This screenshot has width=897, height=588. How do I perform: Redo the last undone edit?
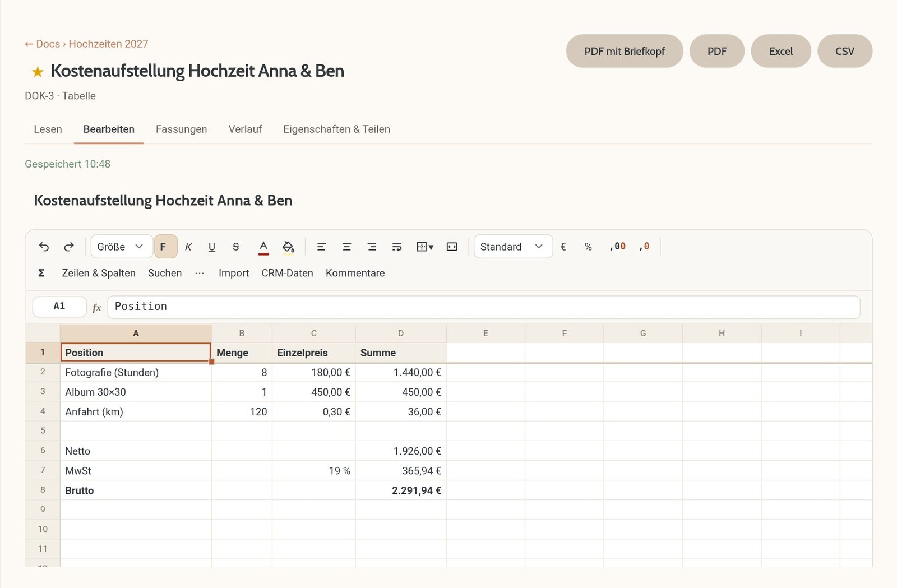tap(69, 247)
